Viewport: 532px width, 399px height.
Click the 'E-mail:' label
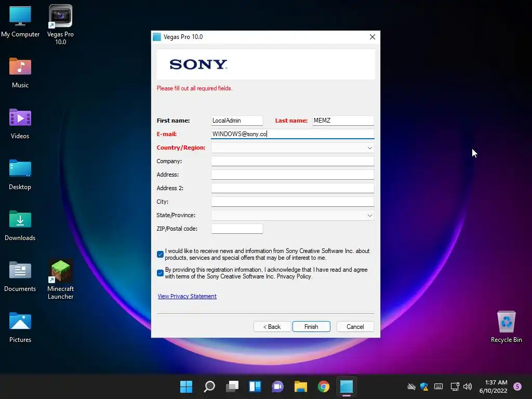tap(167, 134)
